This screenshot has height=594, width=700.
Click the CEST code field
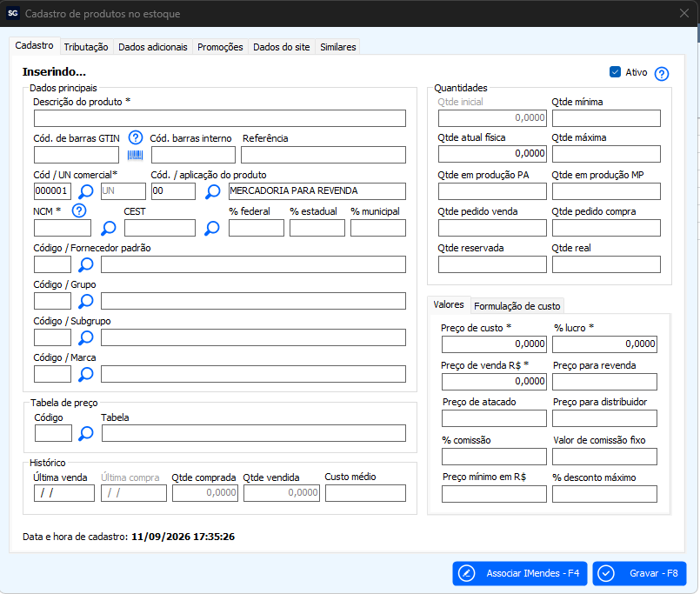pos(160,228)
